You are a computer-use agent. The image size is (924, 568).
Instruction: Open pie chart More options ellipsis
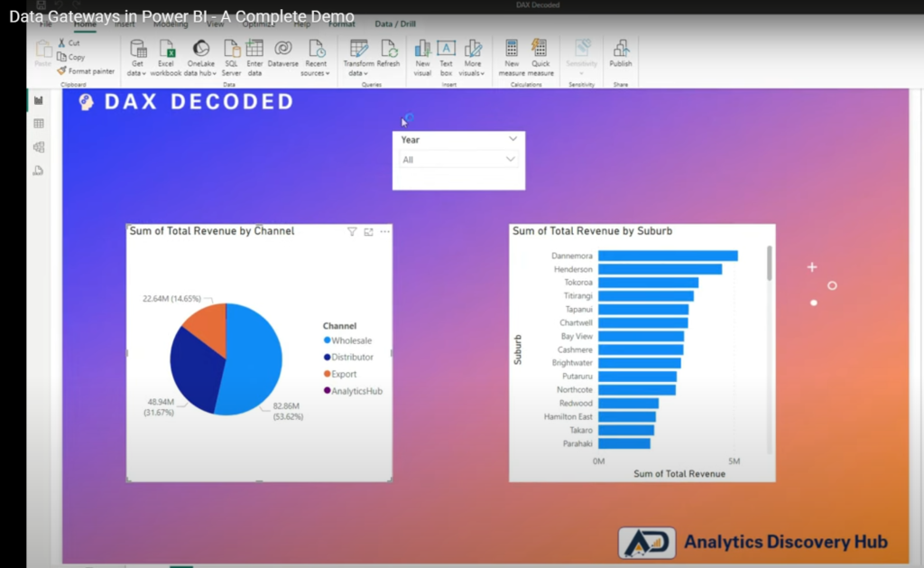[384, 232]
